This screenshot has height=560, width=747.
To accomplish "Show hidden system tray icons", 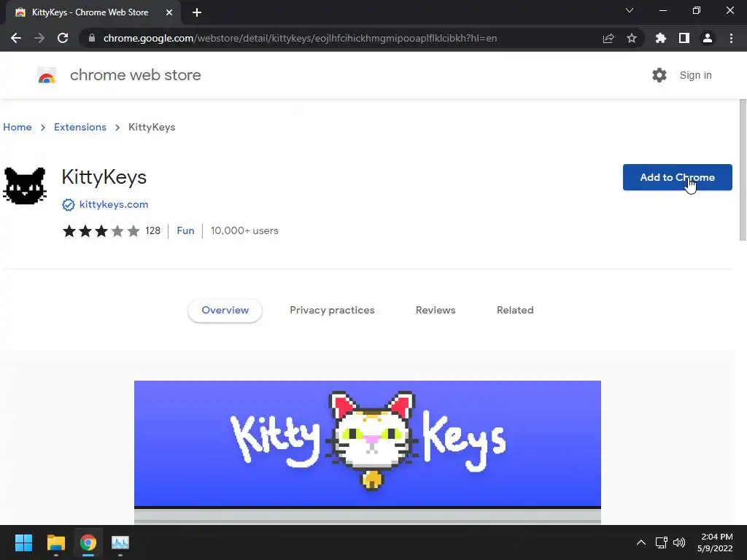I will coord(641,542).
